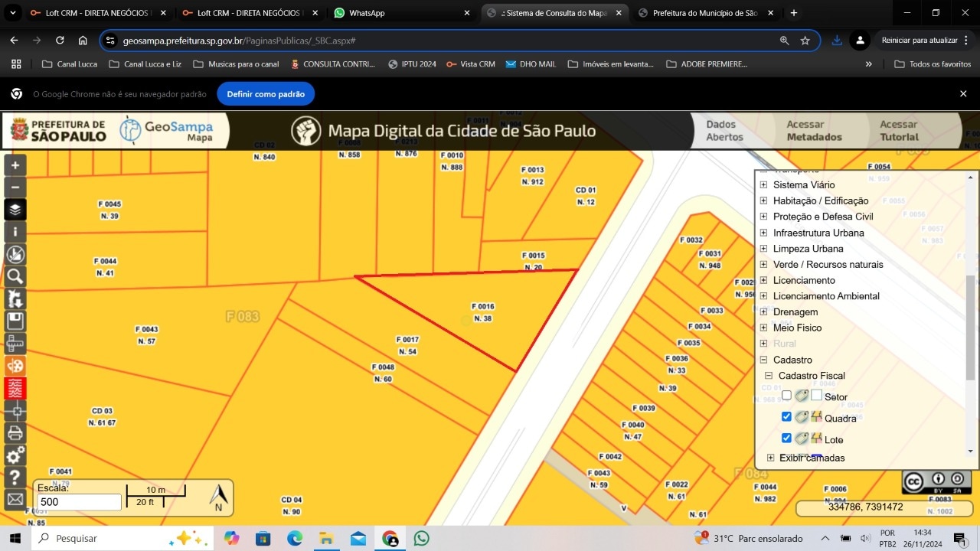Open the Dados Abertos header tab

pos(724,131)
